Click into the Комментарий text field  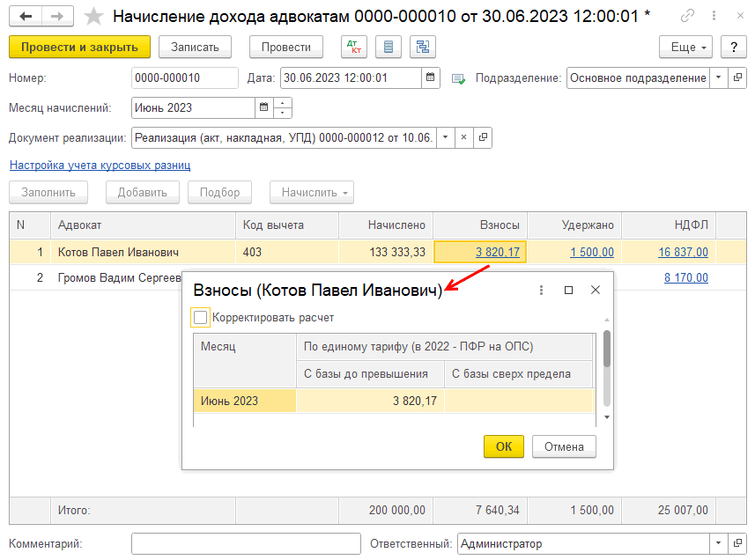(246, 544)
